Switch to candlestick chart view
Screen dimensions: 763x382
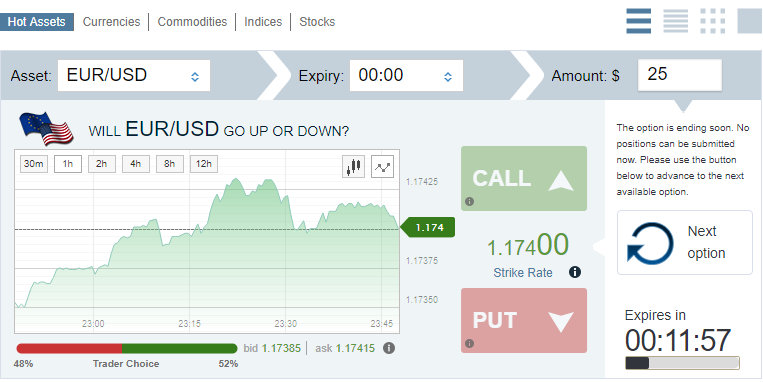pyautogui.click(x=353, y=167)
